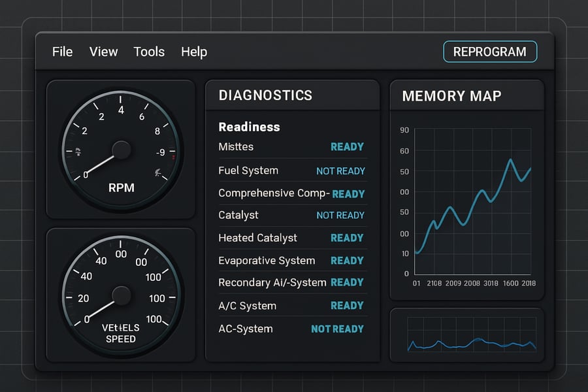Open the File menu
Screen dimensions: 588x392
click(62, 52)
